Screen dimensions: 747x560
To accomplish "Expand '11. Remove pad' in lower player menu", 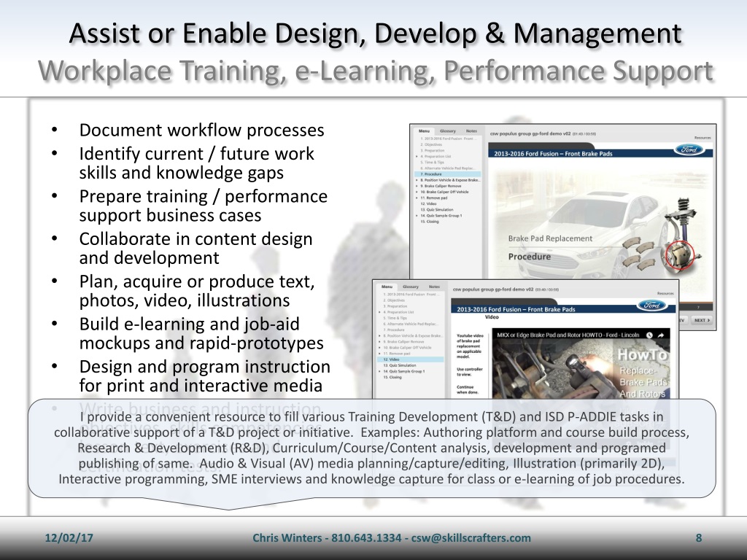I will (379, 354).
